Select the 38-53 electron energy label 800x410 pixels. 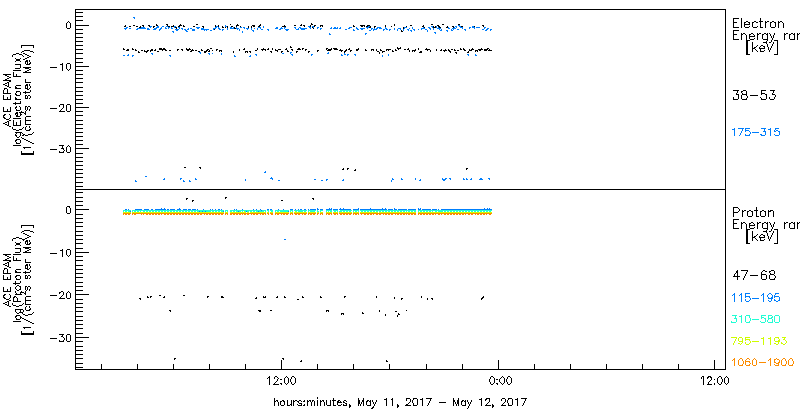[754, 95]
